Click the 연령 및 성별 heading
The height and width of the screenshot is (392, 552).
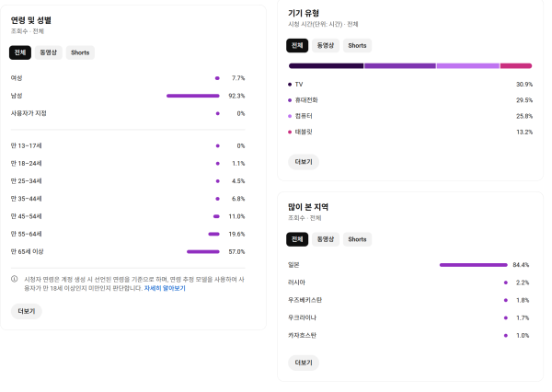coord(31,20)
